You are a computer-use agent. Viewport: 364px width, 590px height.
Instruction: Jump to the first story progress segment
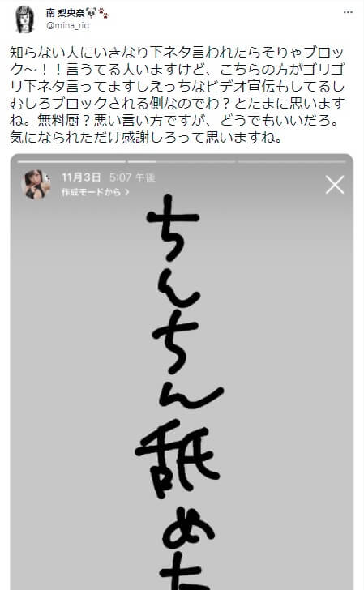71,161
